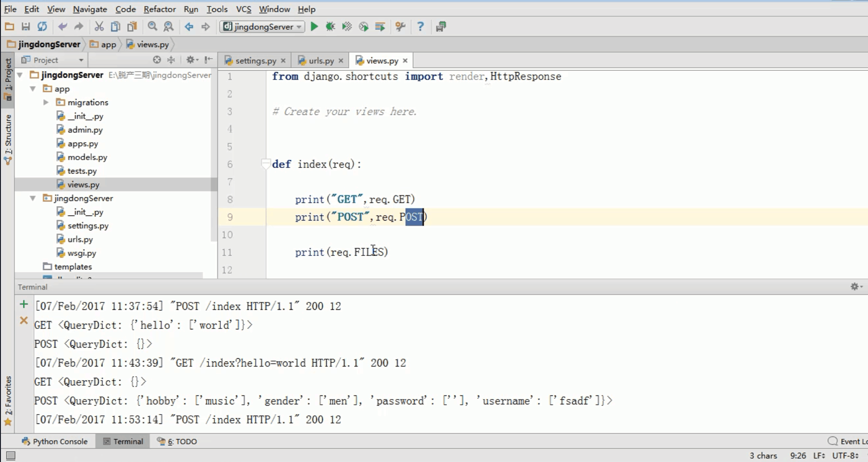Image resolution: width=868 pixels, height=462 pixels.
Task: Click the Redo arrow icon
Action: coord(79,27)
